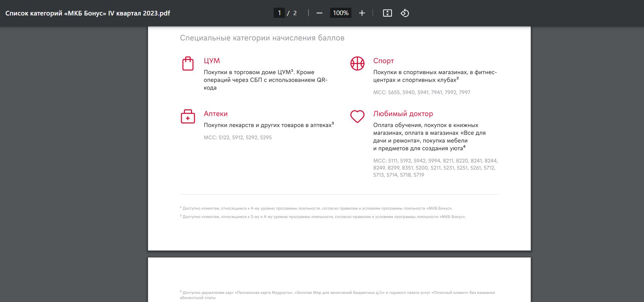644x302 pixels.
Task: Click description starting Оплата обучения, покупок
Action: coord(429,137)
